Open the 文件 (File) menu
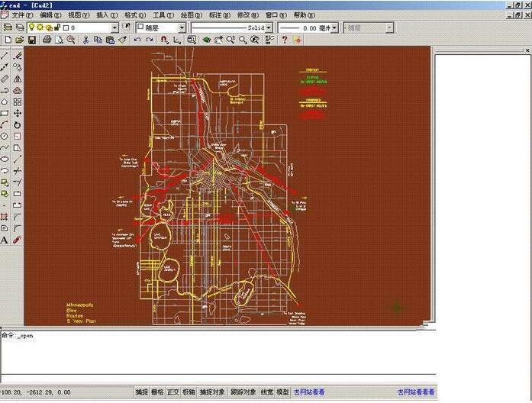This screenshot has height=403, width=532. click(22, 15)
